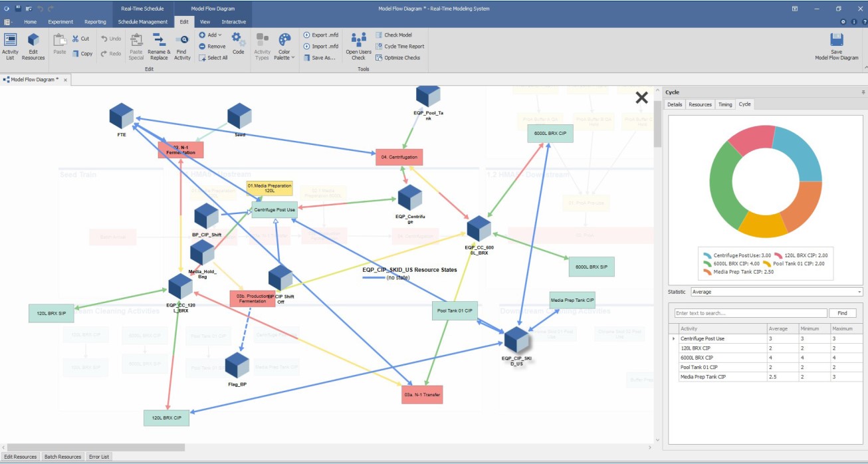Close diagram overlay with large X
The image size is (868, 464).
click(641, 98)
